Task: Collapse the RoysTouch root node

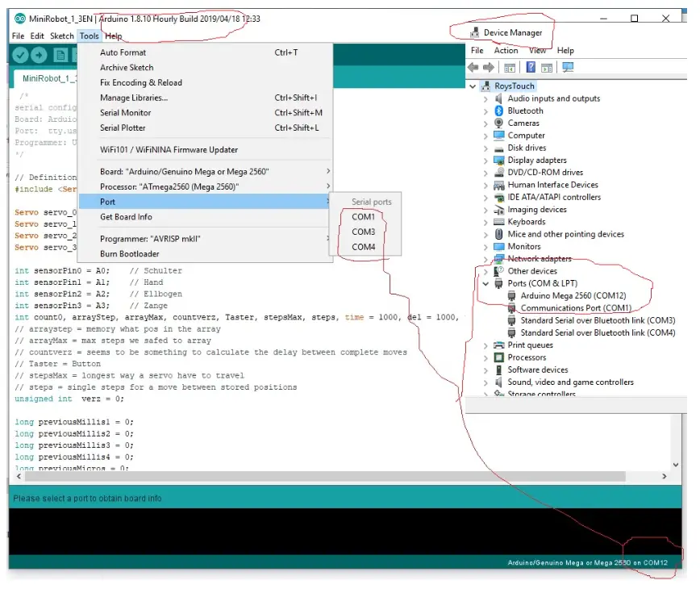Action: (x=473, y=86)
